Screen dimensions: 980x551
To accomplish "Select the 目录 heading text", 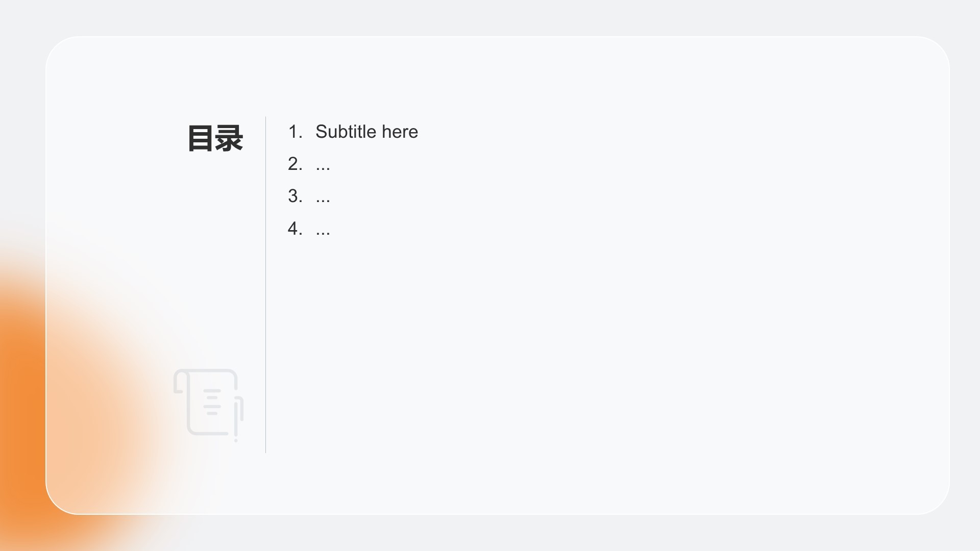I will 215,138.
